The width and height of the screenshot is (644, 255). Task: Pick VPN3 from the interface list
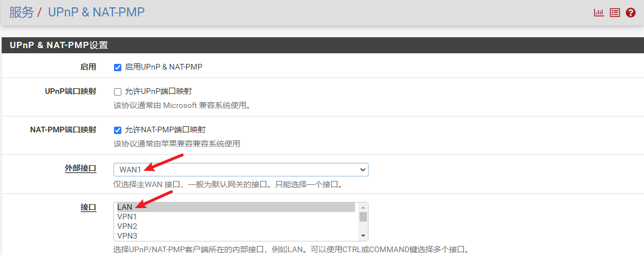pyautogui.click(x=235, y=236)
